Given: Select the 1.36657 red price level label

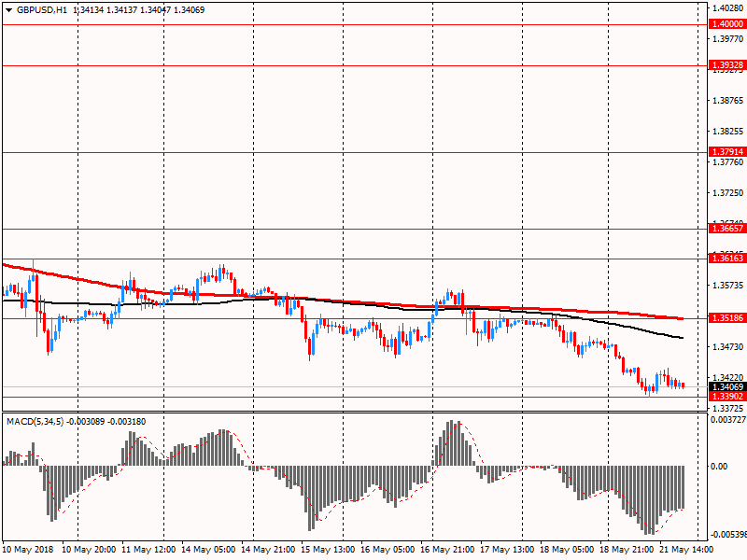Looking at the screenshot, I should (x=727, y=229).
